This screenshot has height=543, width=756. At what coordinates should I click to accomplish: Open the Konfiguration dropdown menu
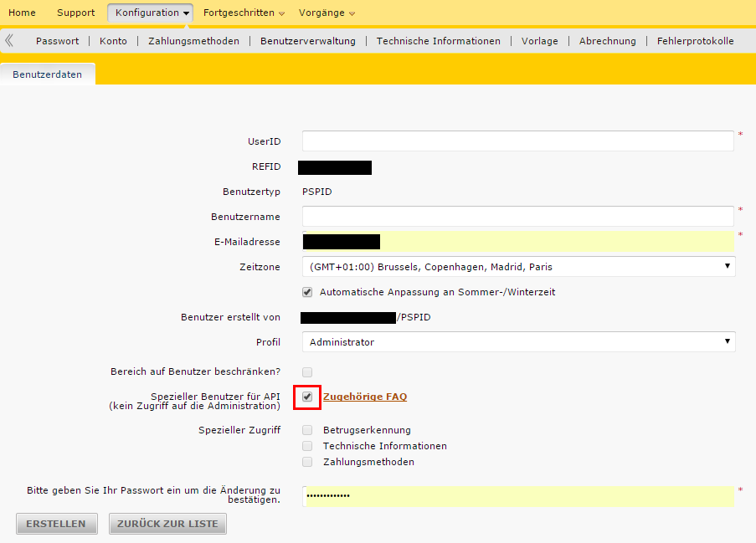pyautogui.click(x=151, y=13)
